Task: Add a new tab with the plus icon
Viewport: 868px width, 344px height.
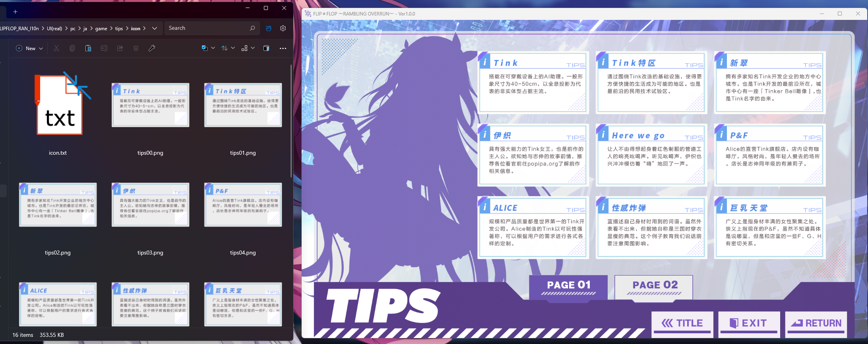Action: 15,12
